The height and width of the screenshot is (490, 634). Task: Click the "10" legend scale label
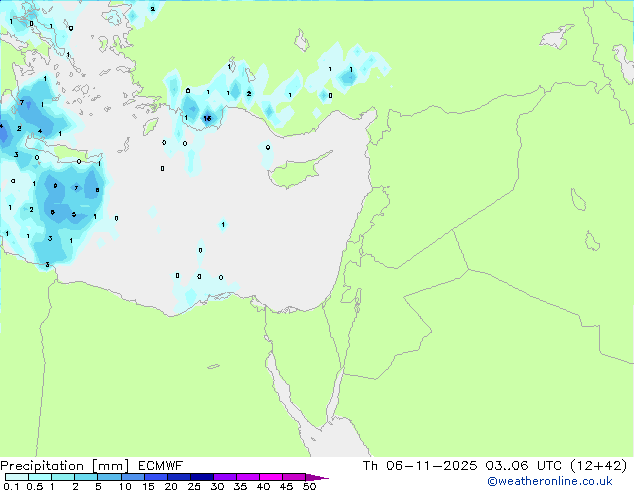[125, 486]
